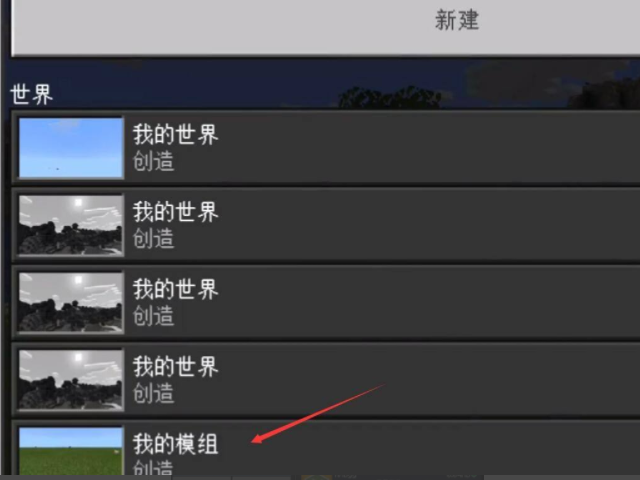The height and width of the screenshot is (480, 640).
Task: Open the first 我的世界 world title
Action: 176,135
